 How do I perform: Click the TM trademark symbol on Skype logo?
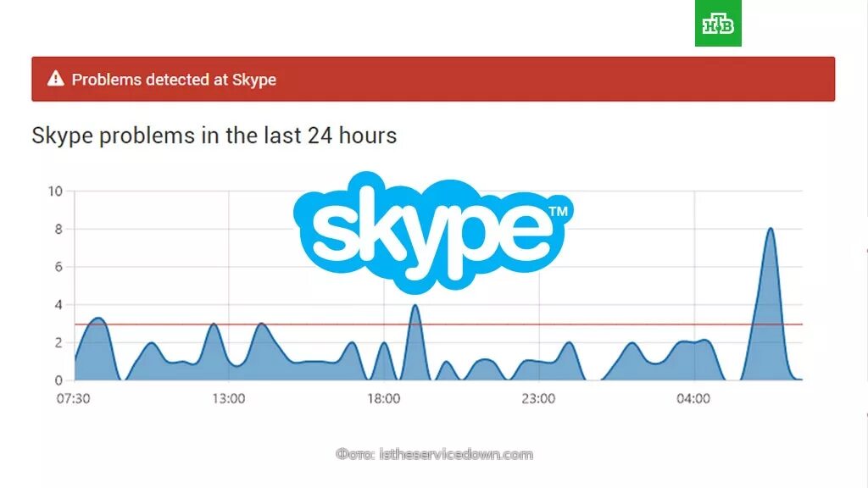point(558,211)
